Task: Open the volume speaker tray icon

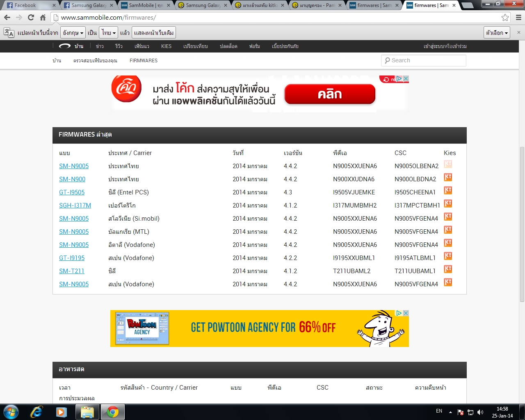Action: click(480, 412)
